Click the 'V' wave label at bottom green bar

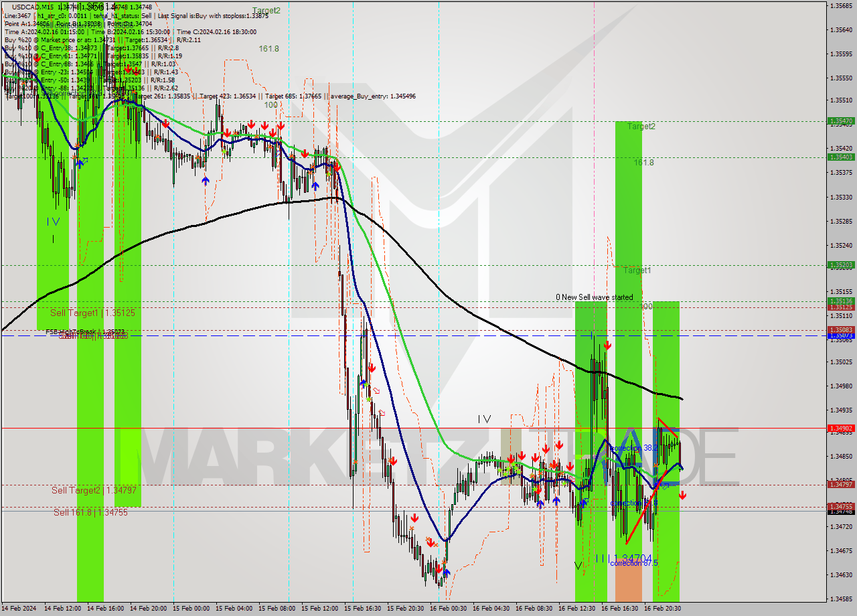pos(578,566)
